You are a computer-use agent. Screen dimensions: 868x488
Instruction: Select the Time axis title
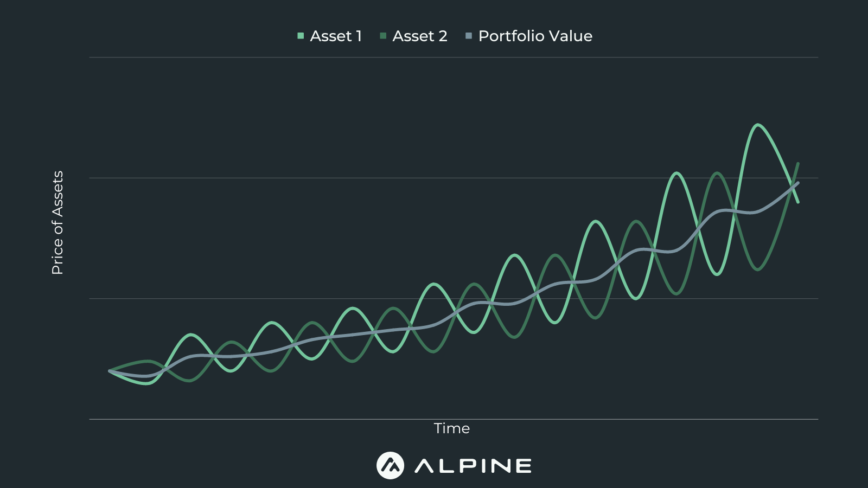coord(452,428)
